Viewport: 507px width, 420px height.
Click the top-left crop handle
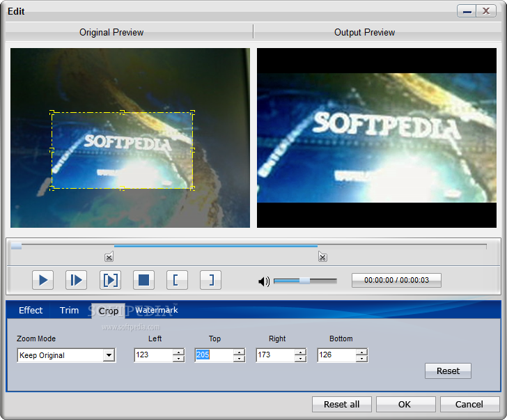pos(52,113)
